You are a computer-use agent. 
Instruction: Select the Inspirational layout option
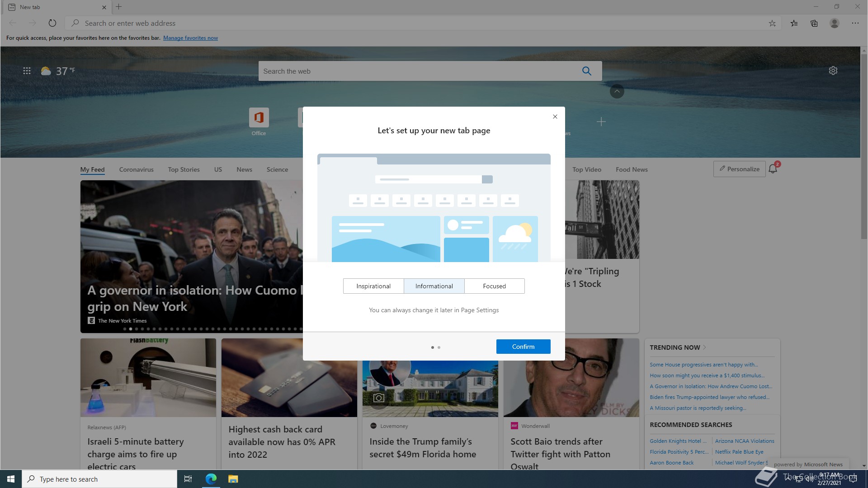pyautogui.click(x=373, y=286)
